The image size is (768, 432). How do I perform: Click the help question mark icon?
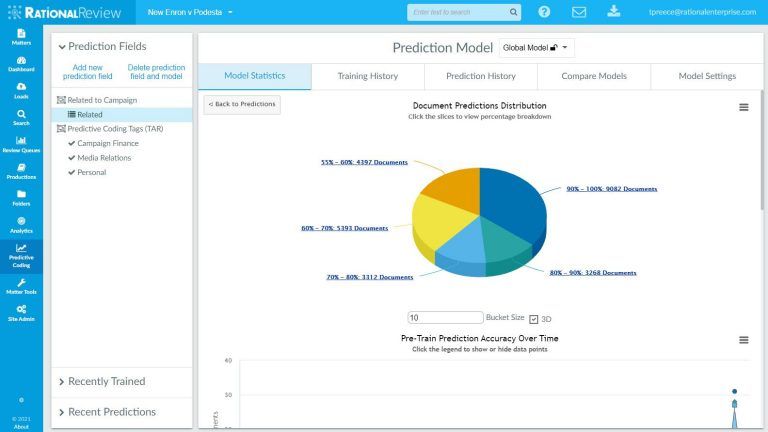[544, 12]
